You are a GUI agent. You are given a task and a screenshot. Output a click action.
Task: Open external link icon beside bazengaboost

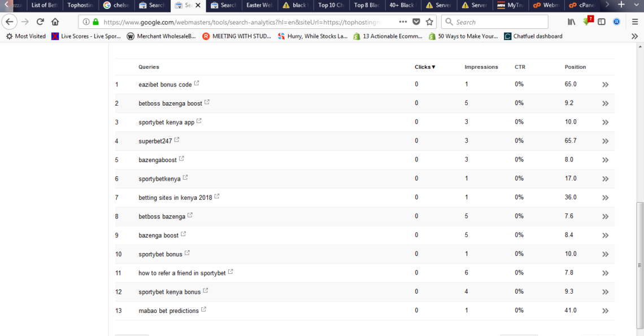(x=181, y=159)
